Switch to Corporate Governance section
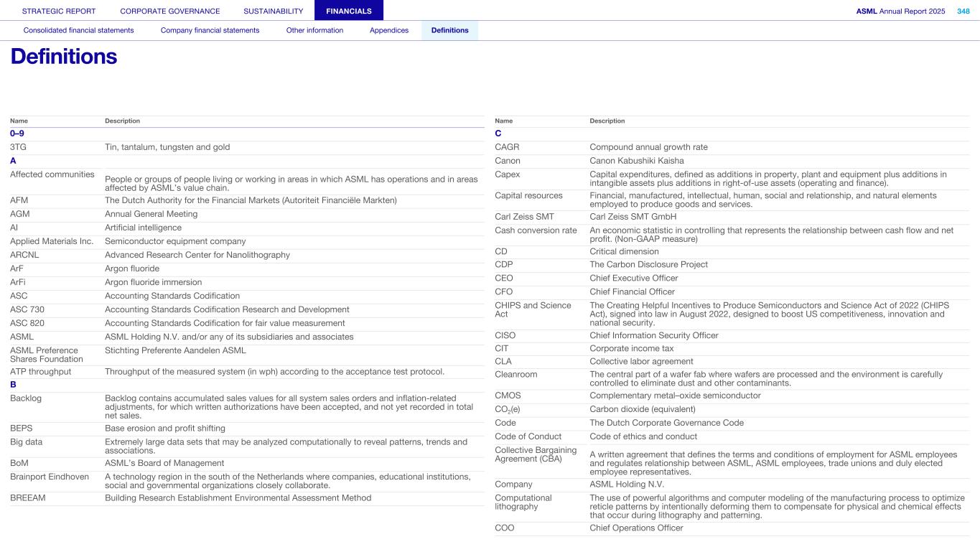The width and height of the screenshot is (980, 552). click(x=170, y=11)
